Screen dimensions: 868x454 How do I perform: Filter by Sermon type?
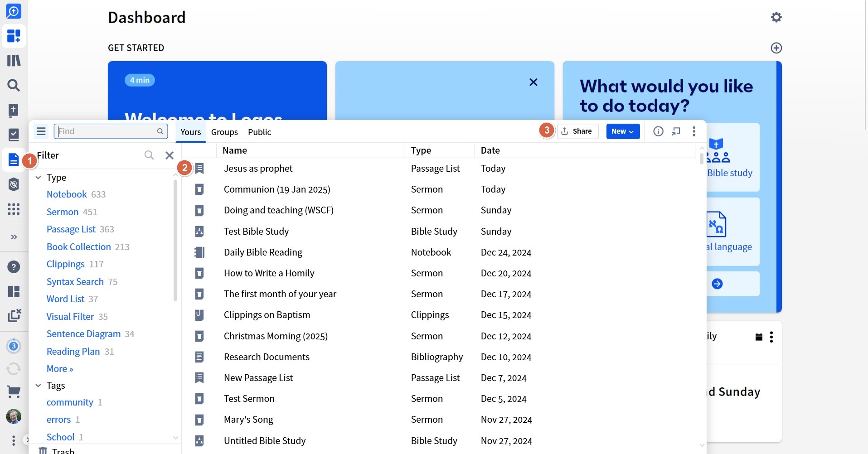click(x=63, y=212)
